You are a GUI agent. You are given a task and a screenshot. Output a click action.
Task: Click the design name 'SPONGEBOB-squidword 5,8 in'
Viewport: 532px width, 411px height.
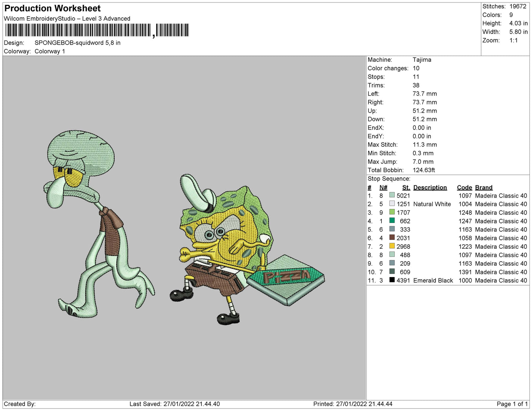pos(78,43)
